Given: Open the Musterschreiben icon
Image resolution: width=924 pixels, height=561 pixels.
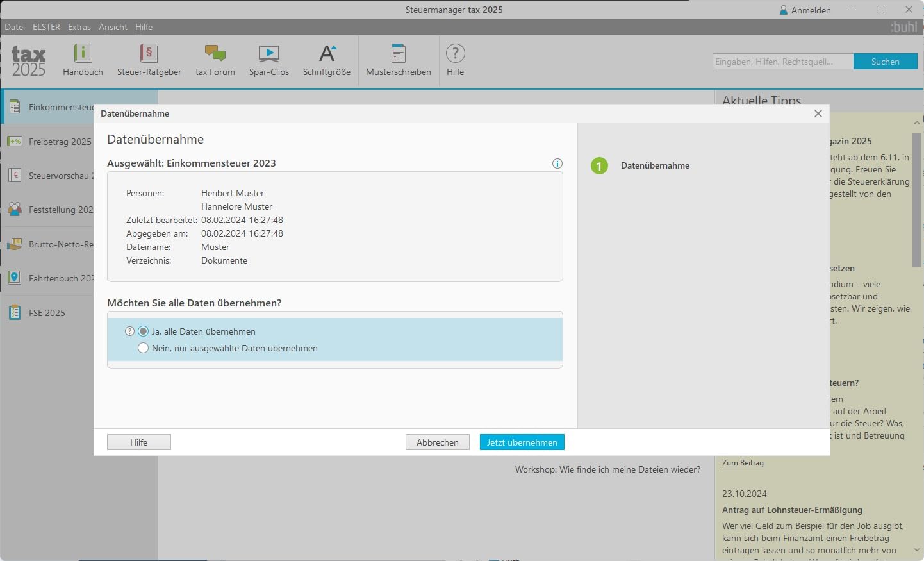Looking at the screenshot, I should point(398,53).
